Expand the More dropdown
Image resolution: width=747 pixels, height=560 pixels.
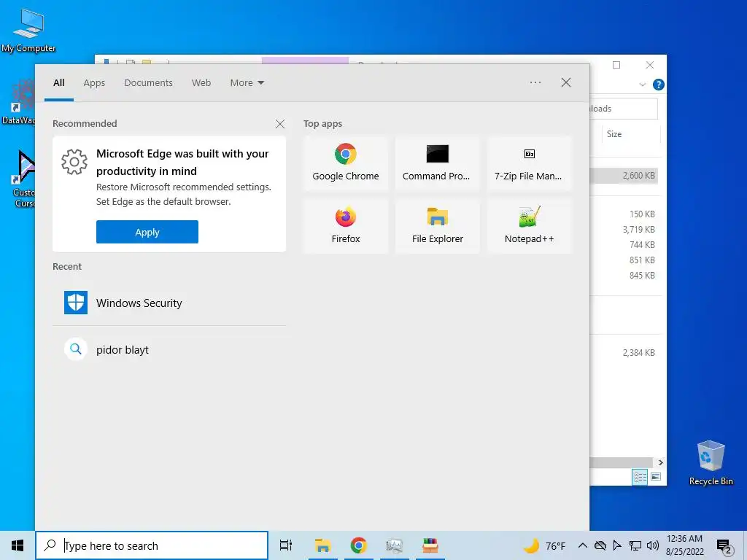pyautogui.click(x=247, y=83)
